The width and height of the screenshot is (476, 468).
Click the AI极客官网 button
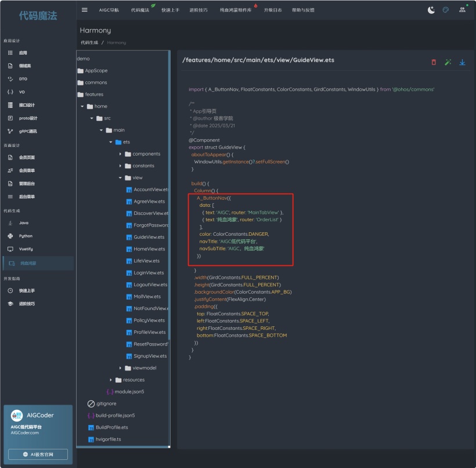(x=38, y=454)
